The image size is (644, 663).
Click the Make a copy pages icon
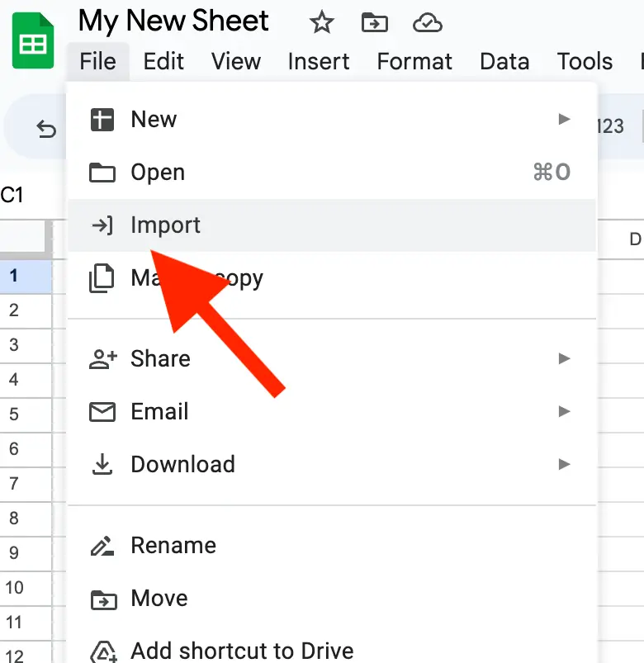[x=103, y=278]
